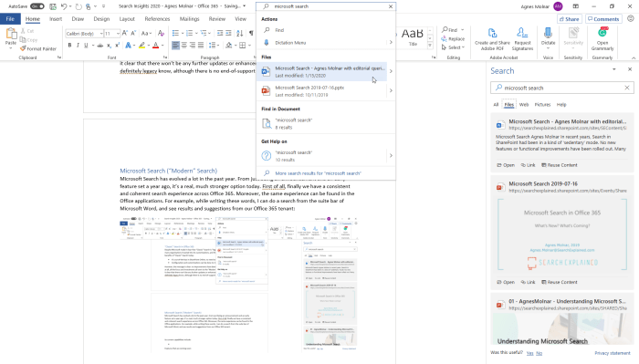Open the font size dropdown

point(118,34)
